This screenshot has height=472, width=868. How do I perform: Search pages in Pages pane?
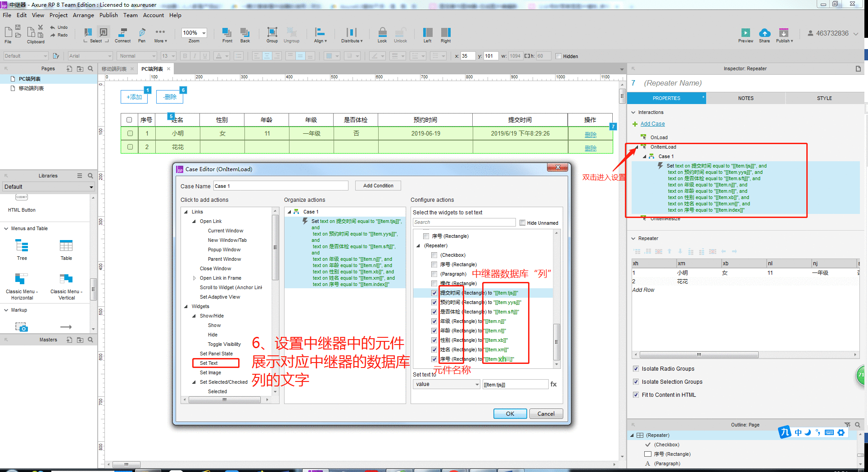coord(90,68)
